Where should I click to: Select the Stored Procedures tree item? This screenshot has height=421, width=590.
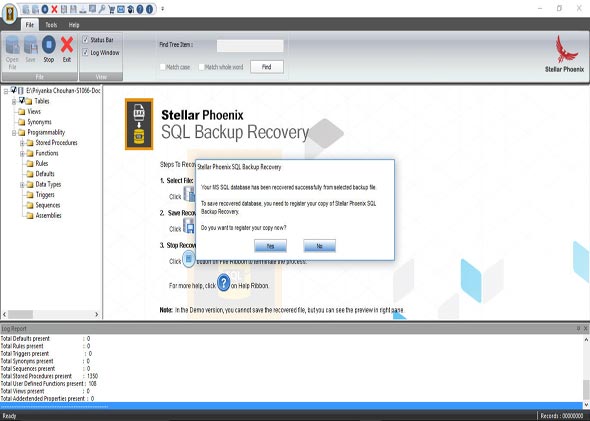point(56,143)
